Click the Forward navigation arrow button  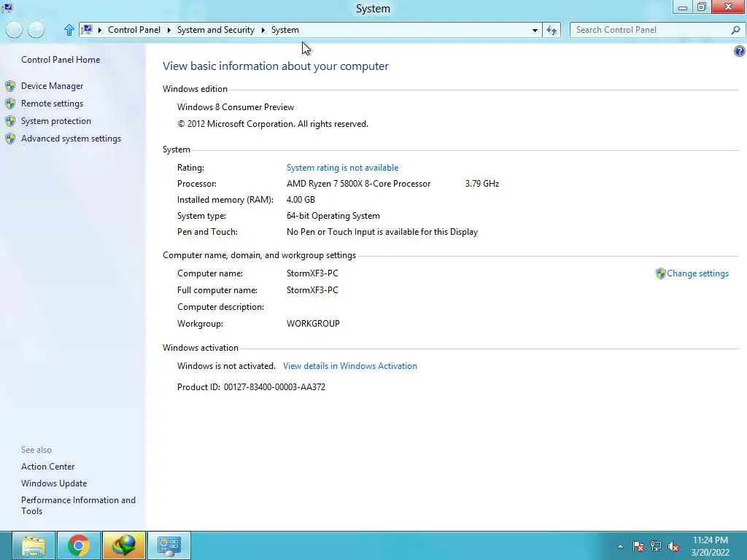[x=36, y=30]
